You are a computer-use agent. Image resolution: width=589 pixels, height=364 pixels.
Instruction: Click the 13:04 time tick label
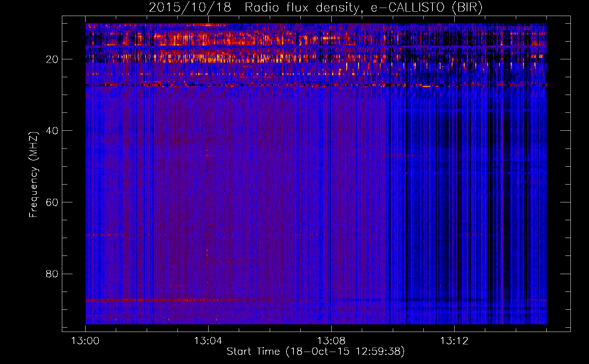208,341
